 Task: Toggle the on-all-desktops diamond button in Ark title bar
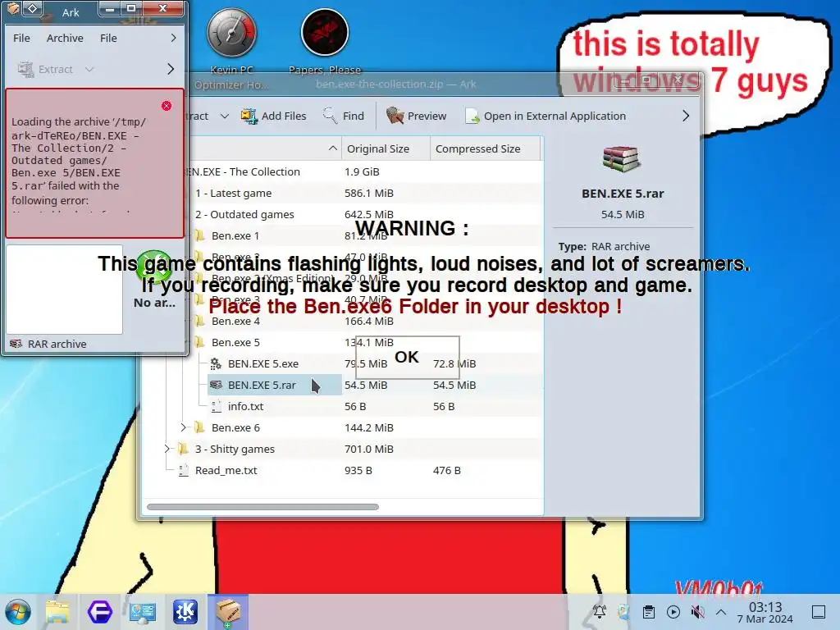(x=32, y=8)
